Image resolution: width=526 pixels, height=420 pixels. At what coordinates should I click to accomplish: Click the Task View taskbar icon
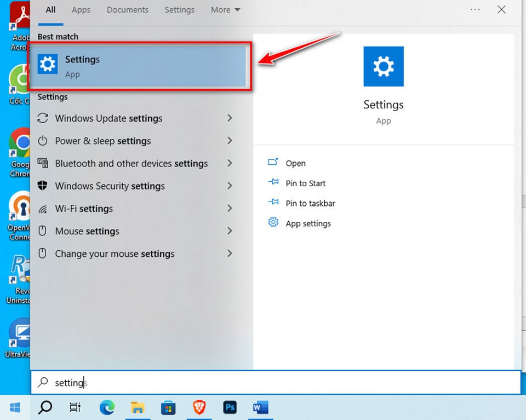click(75, 407)
